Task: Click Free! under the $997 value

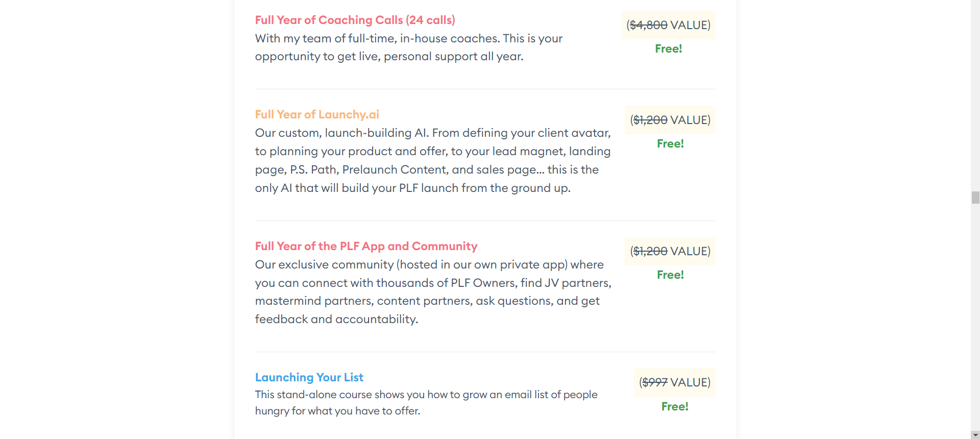Action: click(x=675, y=406)
